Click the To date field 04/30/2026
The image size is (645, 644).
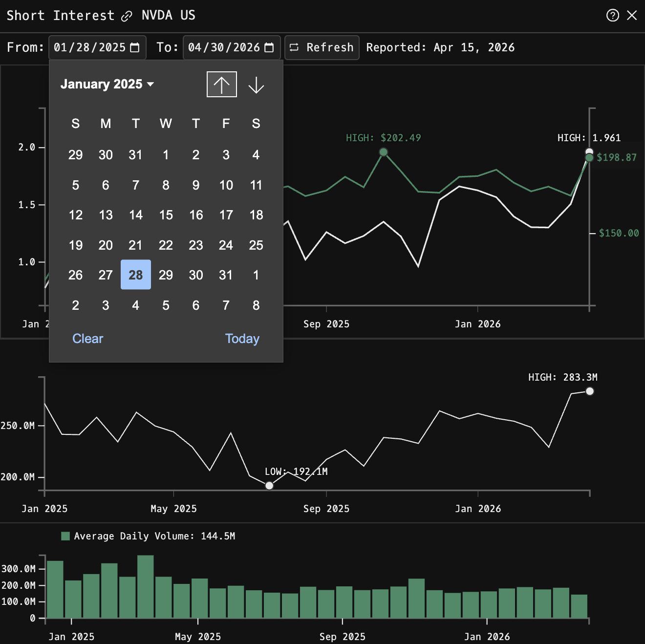point(232,47)
